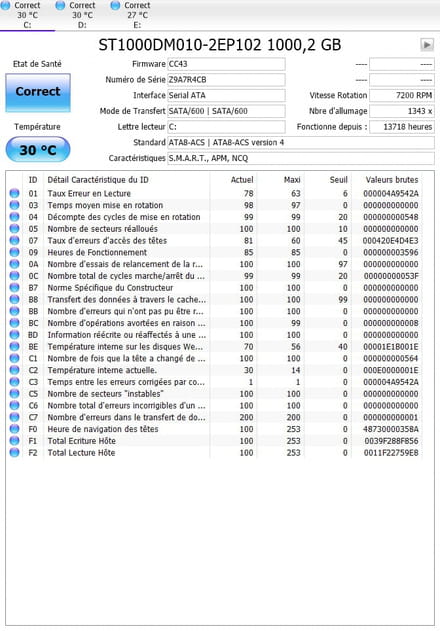Viewport: 440px width, 631px height.
Task: Click the Température label
Action: coord(37,127)
